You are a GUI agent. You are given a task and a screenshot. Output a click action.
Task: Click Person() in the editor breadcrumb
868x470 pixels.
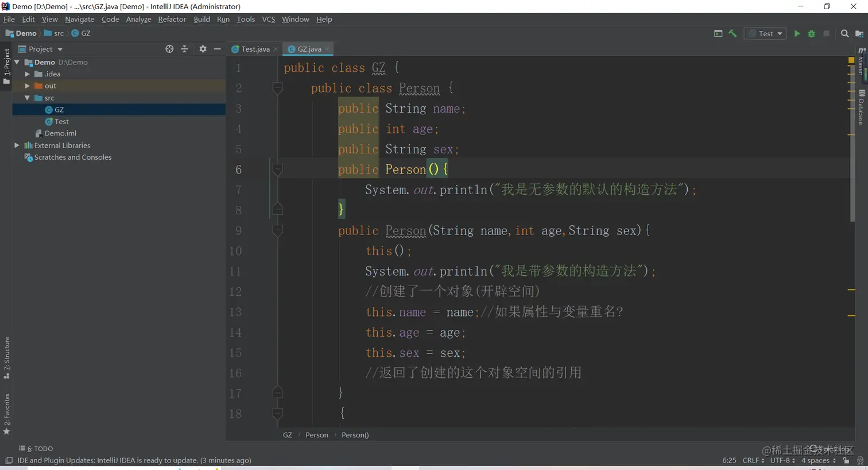coord(355,435)
